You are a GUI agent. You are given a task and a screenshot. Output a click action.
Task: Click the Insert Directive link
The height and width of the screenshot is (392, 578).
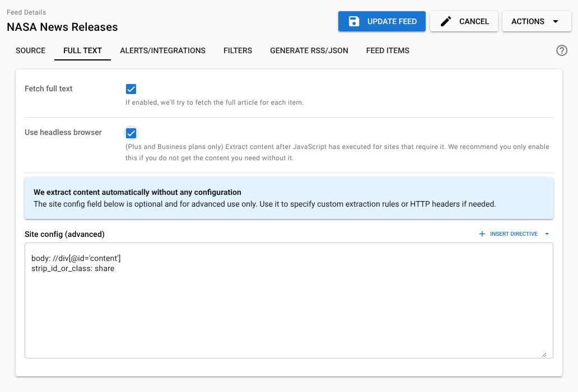[514, 234]
